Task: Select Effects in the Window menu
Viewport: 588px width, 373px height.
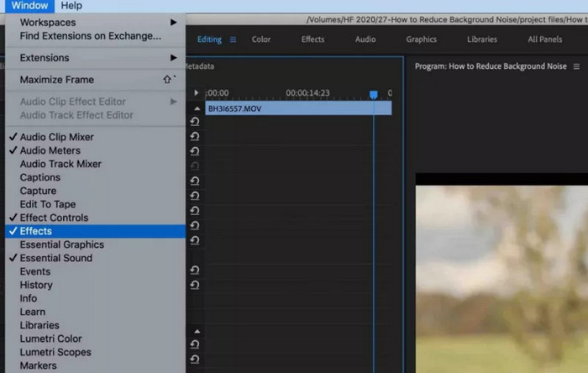Action: 36,231
